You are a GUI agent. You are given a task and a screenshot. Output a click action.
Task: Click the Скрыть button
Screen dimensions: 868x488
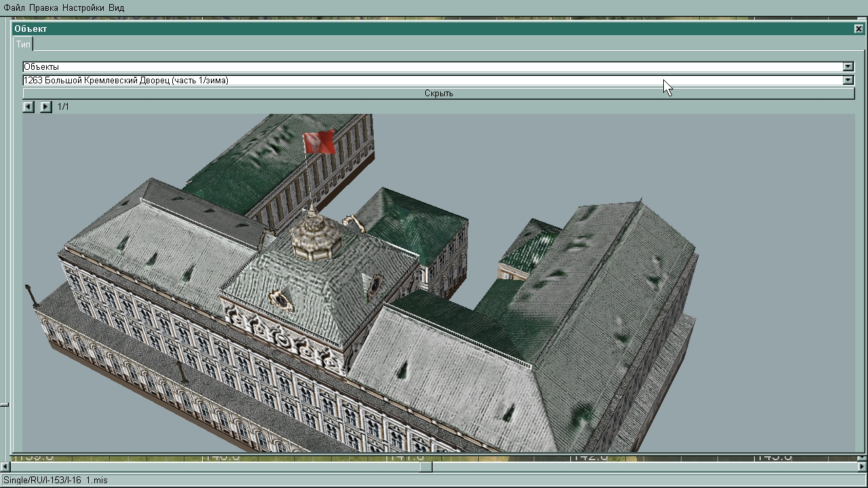(439, 94)
